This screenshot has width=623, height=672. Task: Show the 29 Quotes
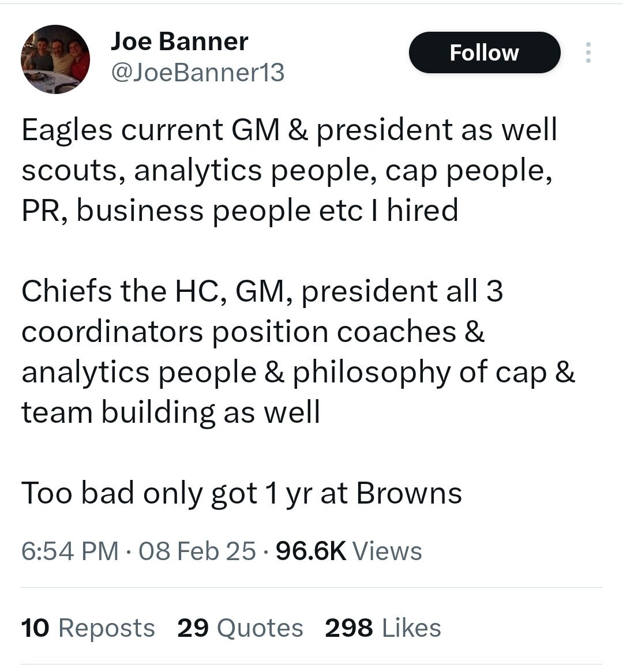tap(240, 628)
